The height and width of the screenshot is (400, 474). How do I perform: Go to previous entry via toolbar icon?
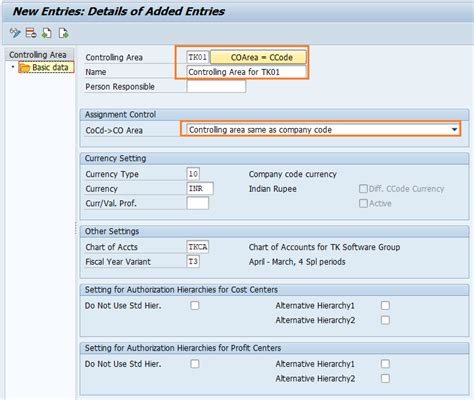(x=47, y=33)
